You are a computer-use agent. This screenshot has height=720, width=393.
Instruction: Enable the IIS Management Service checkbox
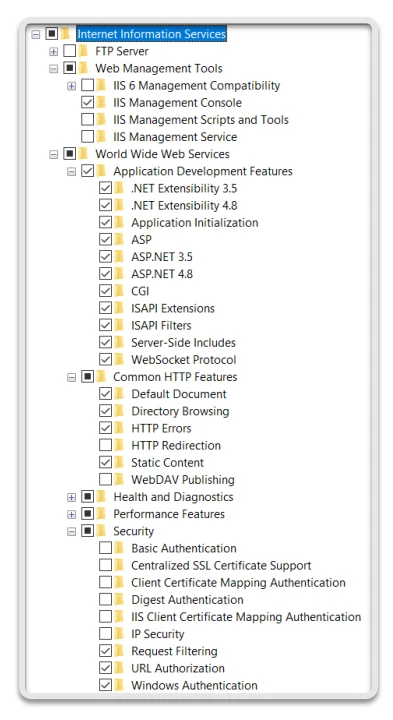click(87, 136)
